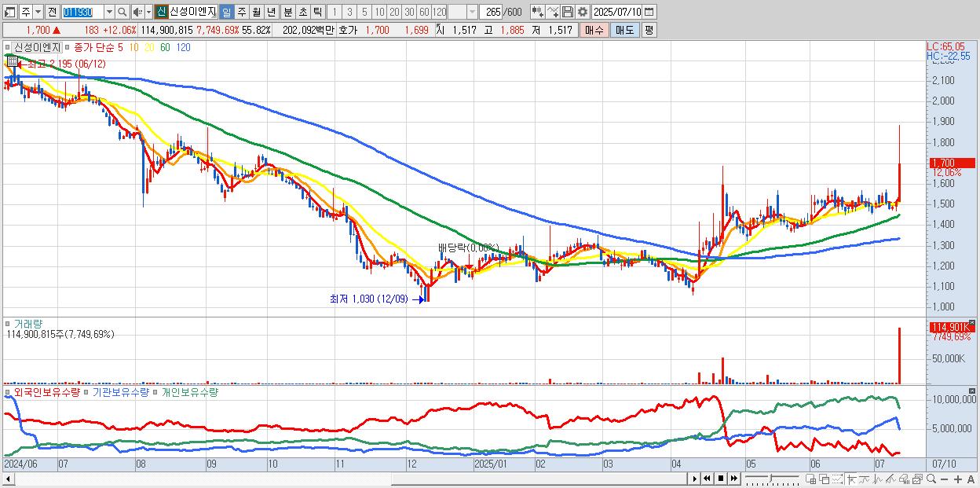Click the window-grid layout icon
This screenshot has width=980, height=488.
click(810, 479)
